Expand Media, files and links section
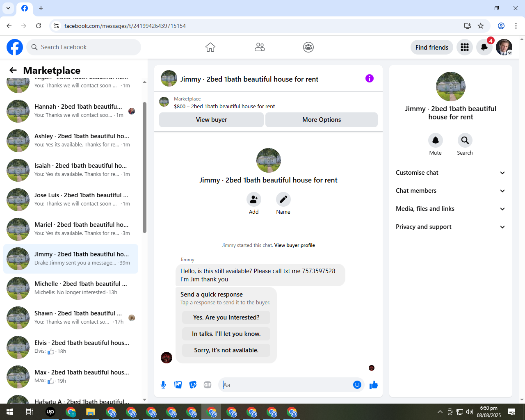The height and width of the screenshot is (420, 525). [x=451, y=209]
